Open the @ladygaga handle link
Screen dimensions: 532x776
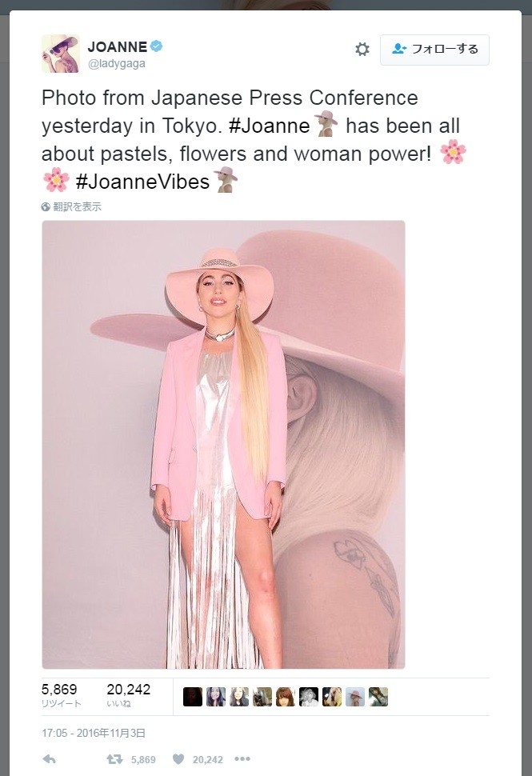pos(116,64)
